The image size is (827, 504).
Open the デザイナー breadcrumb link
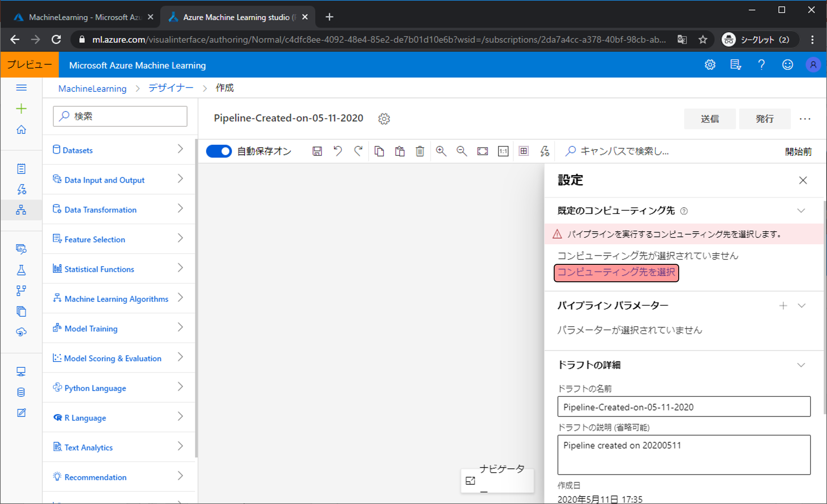171,88
